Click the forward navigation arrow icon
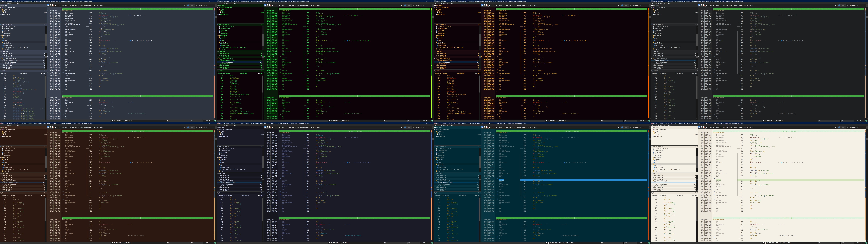The height and width of the screenshot is (244, 868). pyautogui.click(x=192, y=5)
